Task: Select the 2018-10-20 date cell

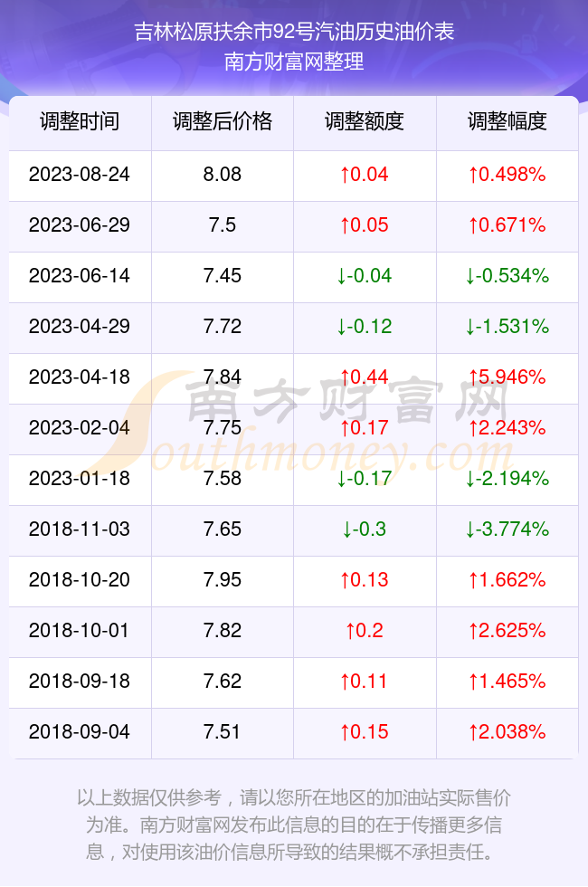Action: (80, 580)
